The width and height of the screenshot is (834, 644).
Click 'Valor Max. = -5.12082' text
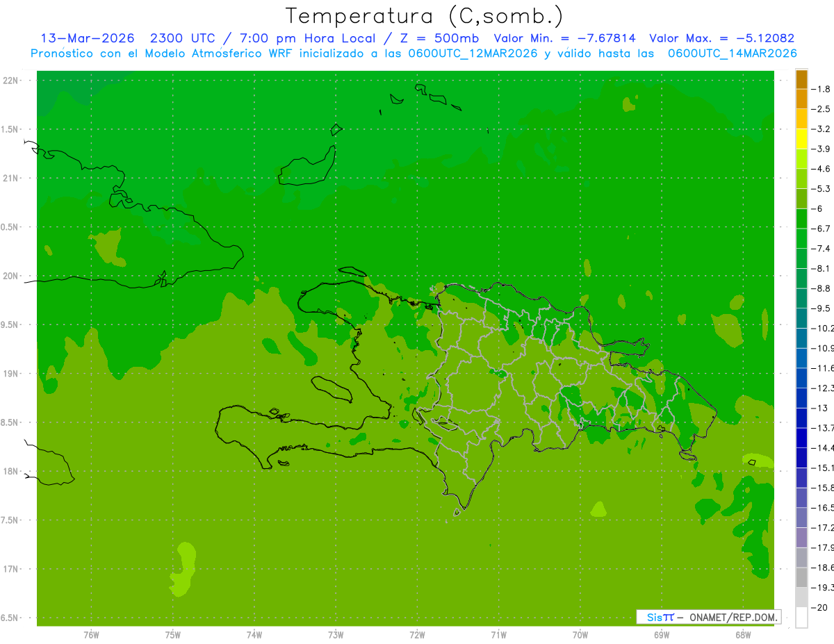click(722, 38)
